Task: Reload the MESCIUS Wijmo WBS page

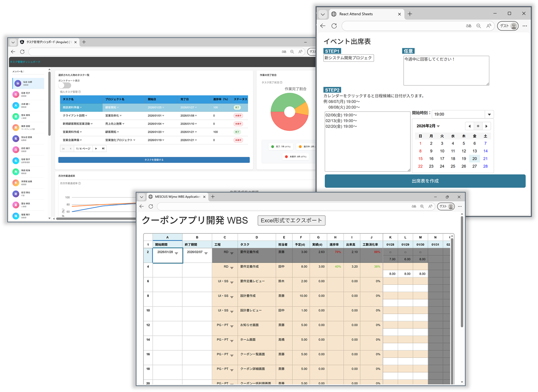Action: coord(151,206)
